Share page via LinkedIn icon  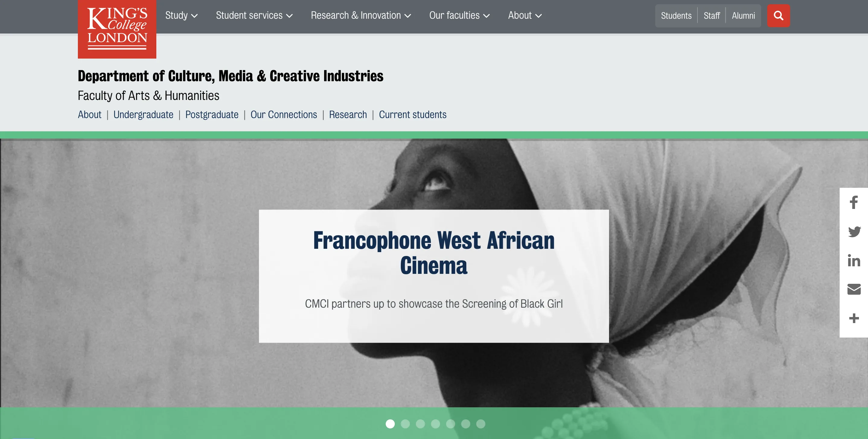tap(854, 261)
